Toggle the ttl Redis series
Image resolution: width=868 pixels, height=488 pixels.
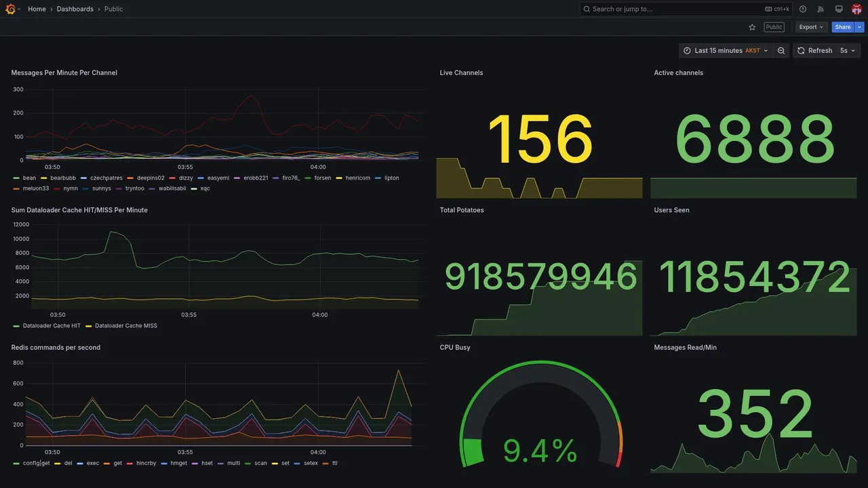tap(335, 464)
